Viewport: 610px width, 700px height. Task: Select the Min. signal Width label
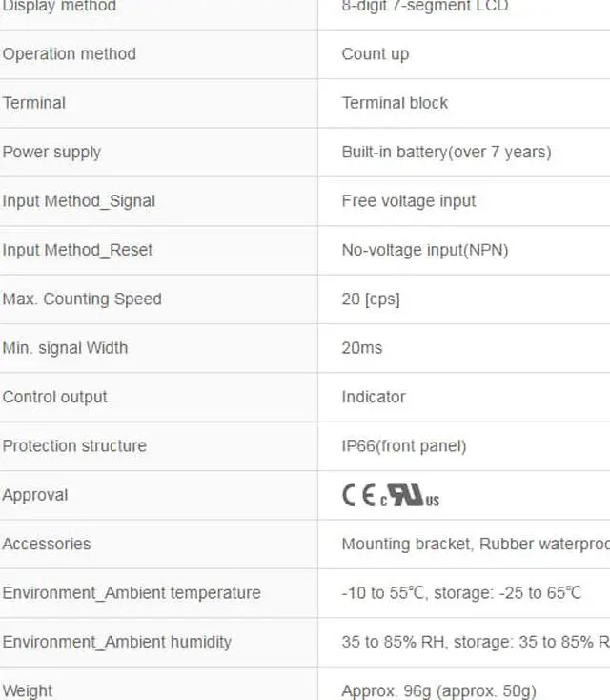coord(65,348)
